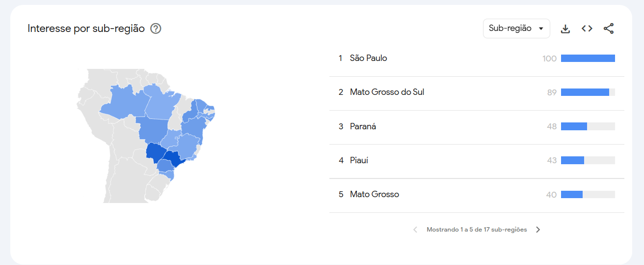Image resolution: width=644 pixels, height=265 pixels.
Task: Go to next page of sub-regions
Action: [538, 230]
